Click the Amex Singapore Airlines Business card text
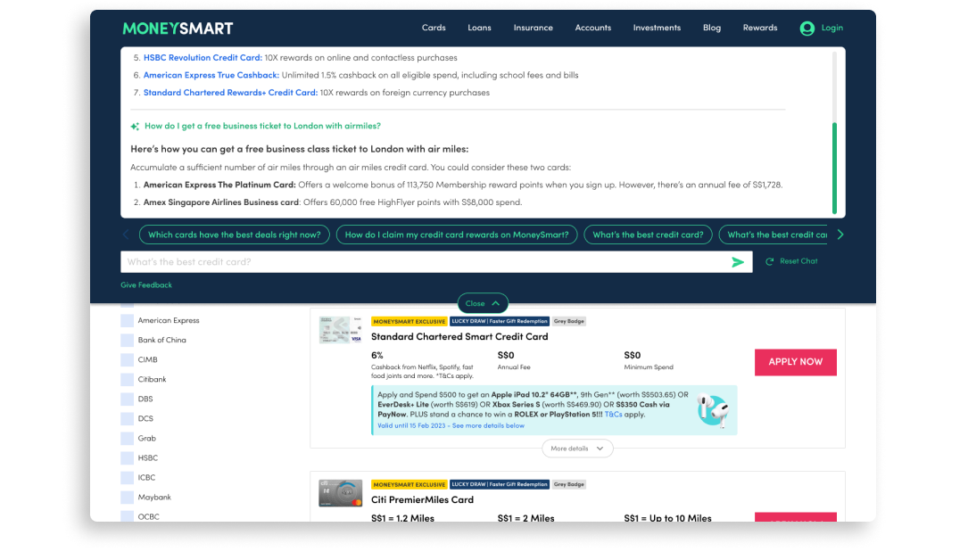The image size is (968, 560). pyautogui.click(x=221, y=202)
